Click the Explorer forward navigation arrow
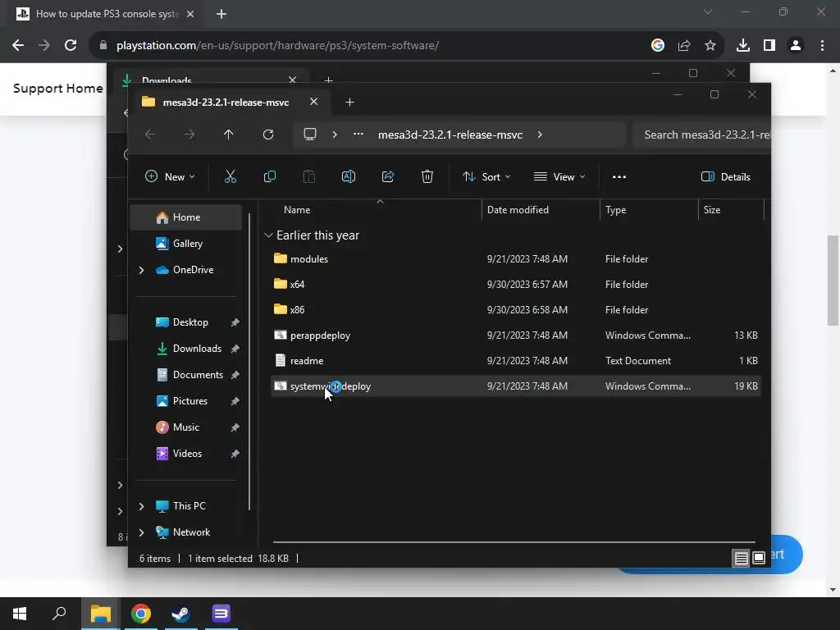Viewport: 840px width, 630px height. [x=189, y=135]
